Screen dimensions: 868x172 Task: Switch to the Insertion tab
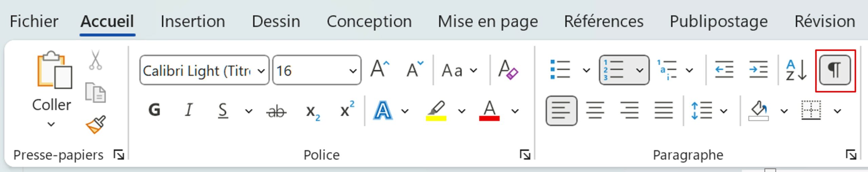click(193, 22)
